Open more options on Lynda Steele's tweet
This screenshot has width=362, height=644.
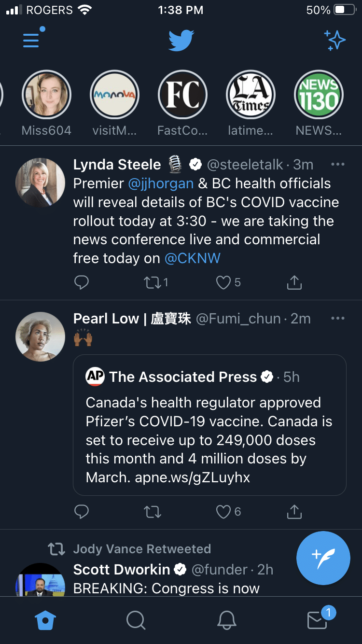click(x=338, y=165)
